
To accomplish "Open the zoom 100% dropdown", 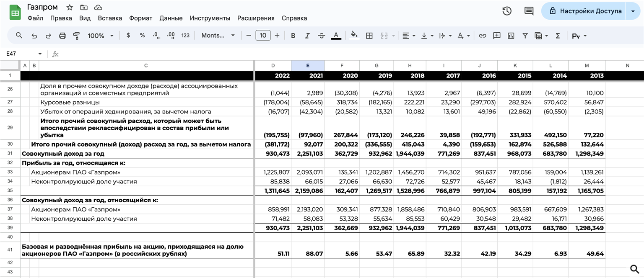I will pyautogui.click(x=101, y=36).
